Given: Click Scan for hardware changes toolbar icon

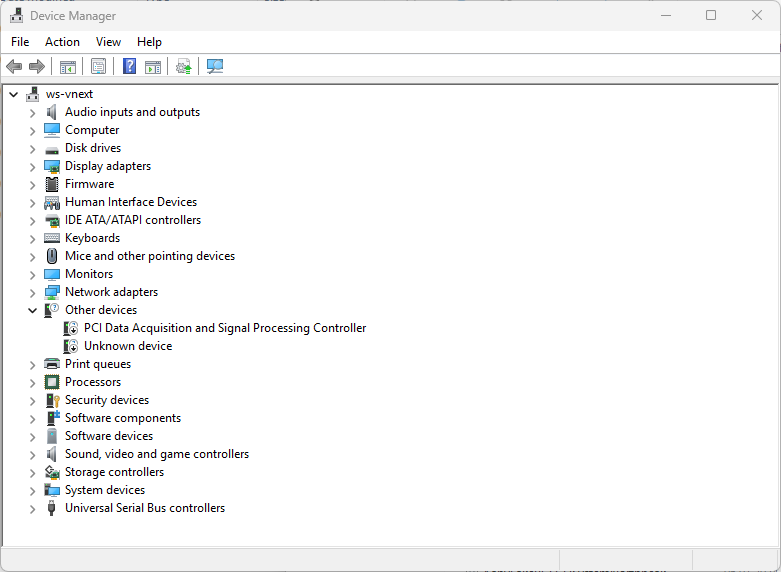Looking at the screenshot, I should coord(215,66).
